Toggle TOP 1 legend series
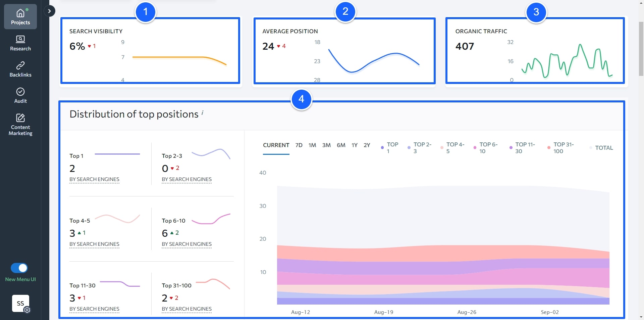This screenshot has width=644, height=320. [x=390, y=148]
